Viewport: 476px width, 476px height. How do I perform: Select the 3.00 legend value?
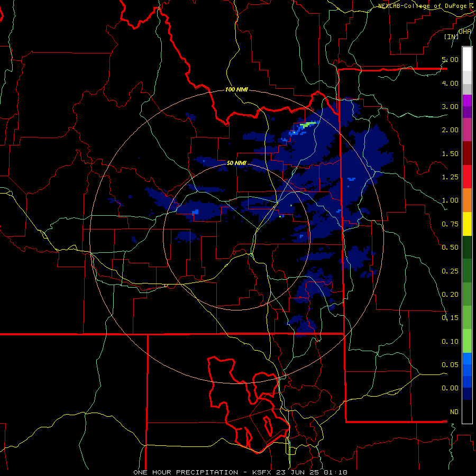click(450, 106)
